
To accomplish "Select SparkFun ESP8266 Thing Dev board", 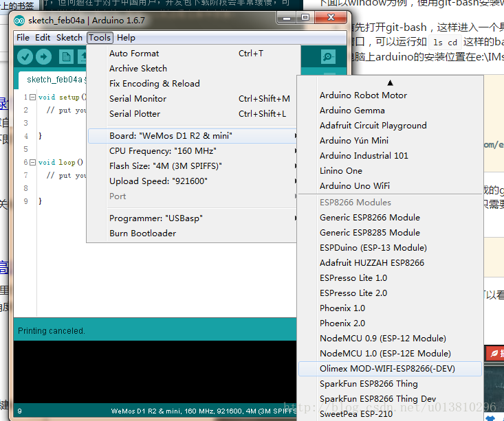I will [390, 399].
